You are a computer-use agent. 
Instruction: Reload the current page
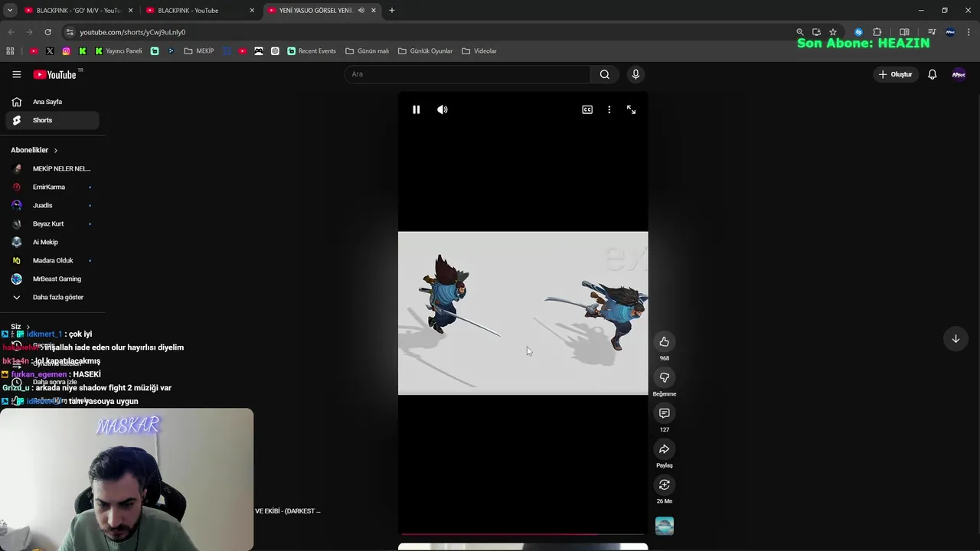coord(47,32)
